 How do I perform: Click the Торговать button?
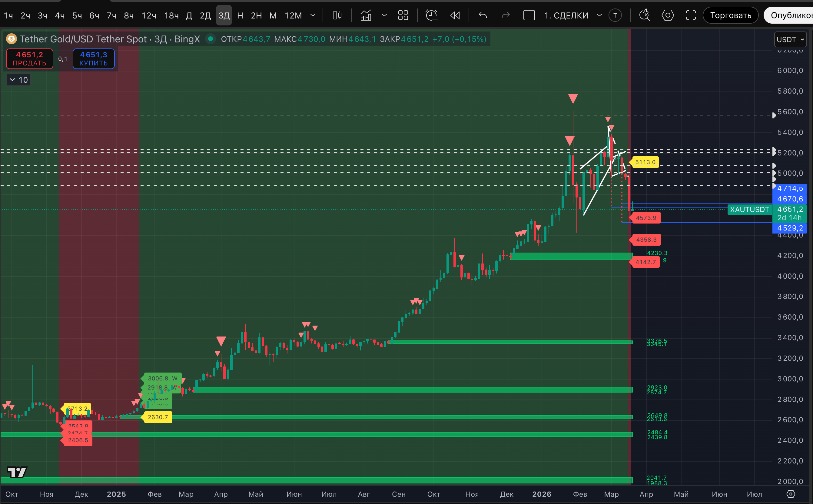pos(730,15)
